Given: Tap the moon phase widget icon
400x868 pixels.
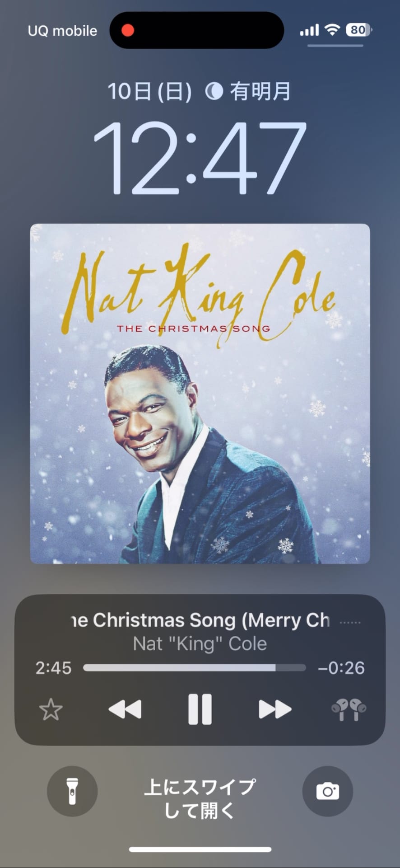Looking at the screenshot, I should [214, 92].
